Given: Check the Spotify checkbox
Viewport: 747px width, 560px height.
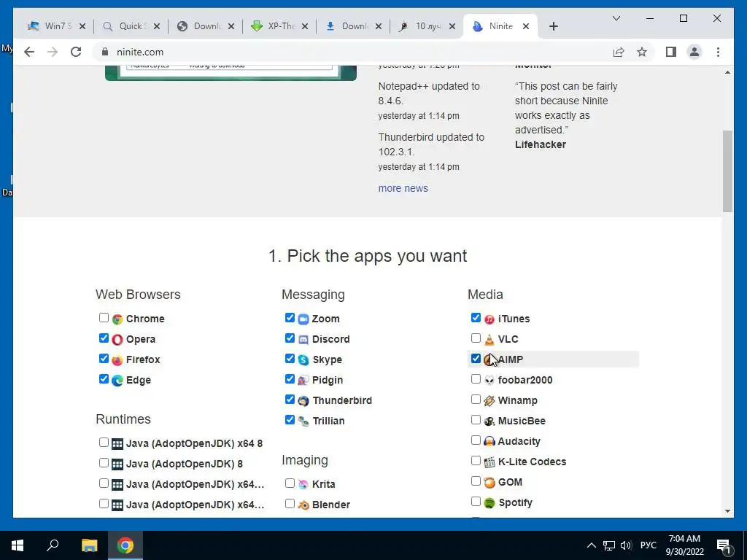Looking at the screenshot, I should tap(476, 502).
